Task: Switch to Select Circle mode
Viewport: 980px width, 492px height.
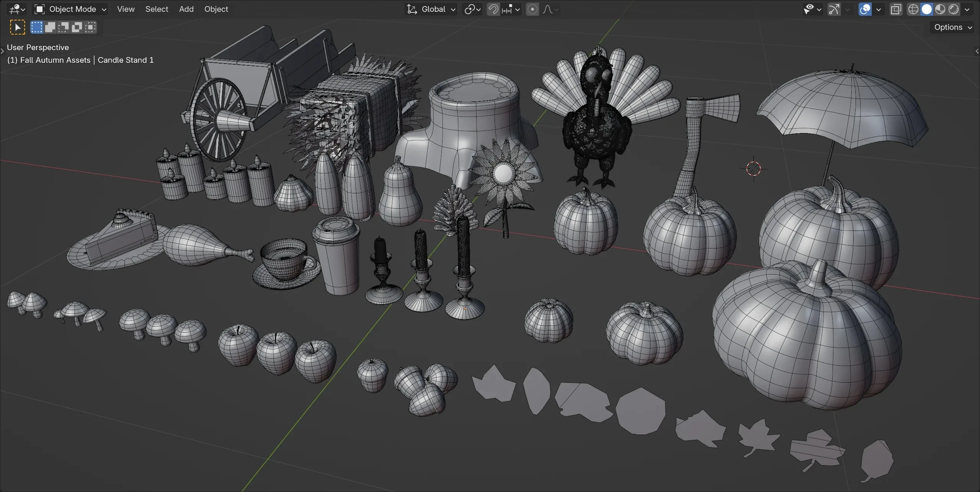Action: click(x=50, y=27)
